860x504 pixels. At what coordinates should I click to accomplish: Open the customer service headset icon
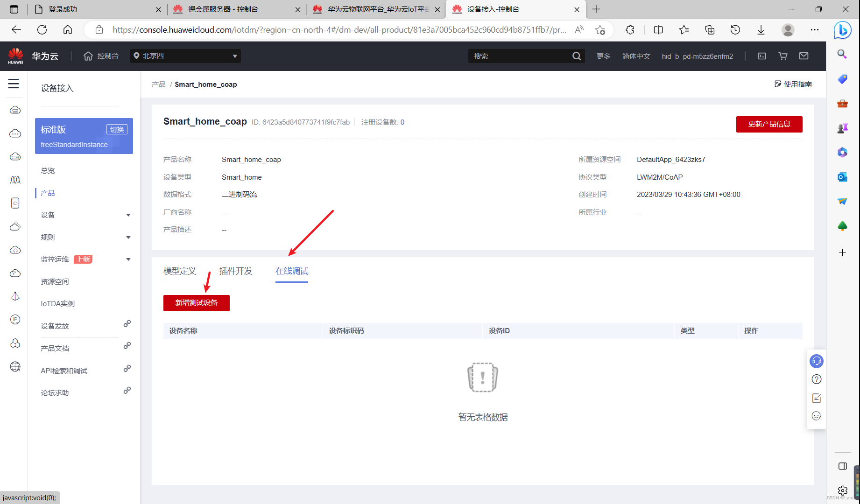pos(817,361)
